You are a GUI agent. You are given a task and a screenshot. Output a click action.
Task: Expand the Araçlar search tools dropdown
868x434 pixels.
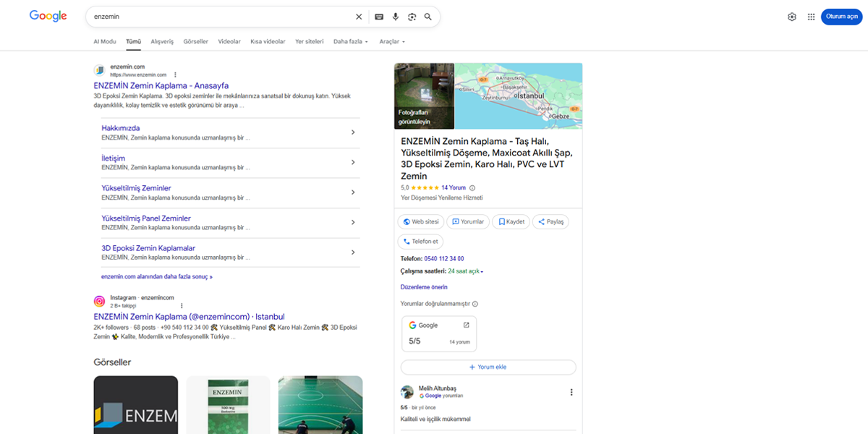pos(391,41)
